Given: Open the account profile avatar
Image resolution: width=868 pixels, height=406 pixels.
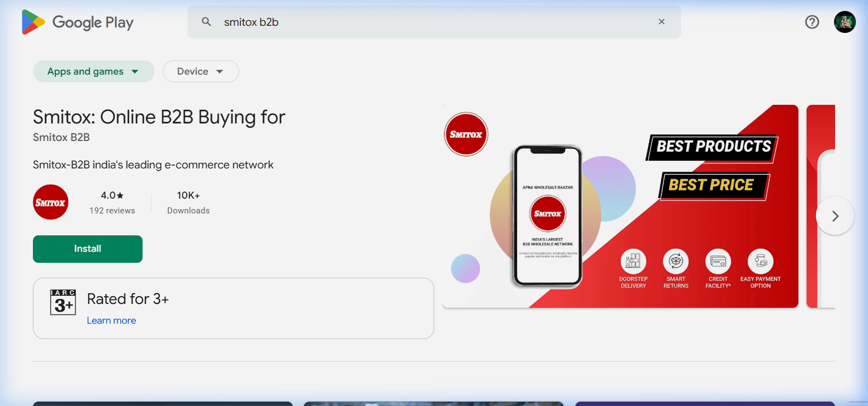Looking at the screenshot, I should pyautogui.click(x=845, y=22).
